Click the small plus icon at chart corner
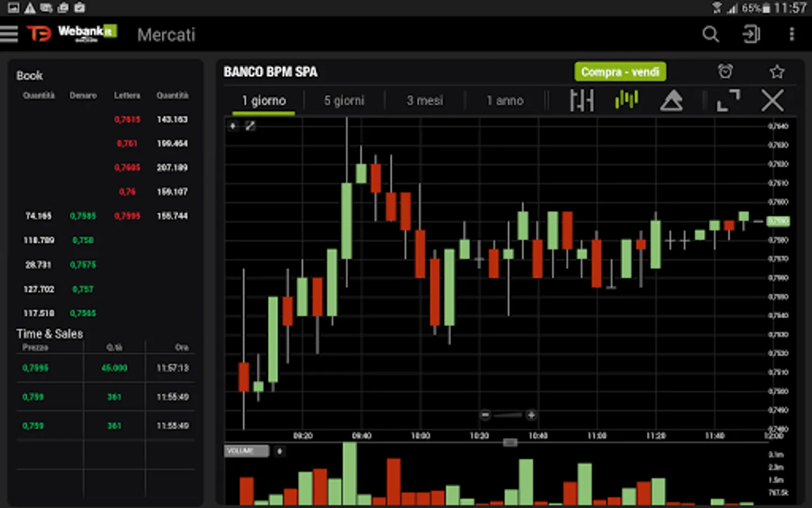Image resolution: width=812 pixels, height=508 pixels. (232, 126)
